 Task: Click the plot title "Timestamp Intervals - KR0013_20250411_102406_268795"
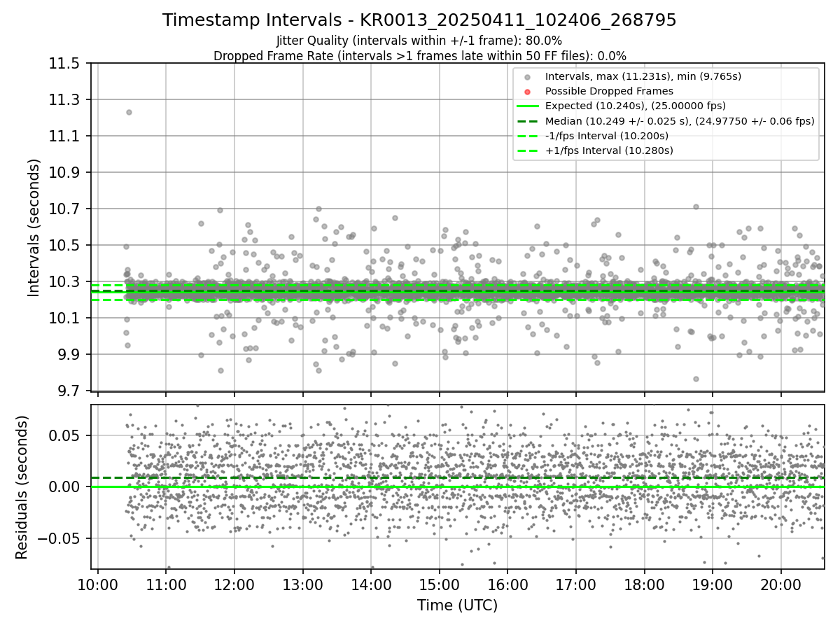pos(419,20)
